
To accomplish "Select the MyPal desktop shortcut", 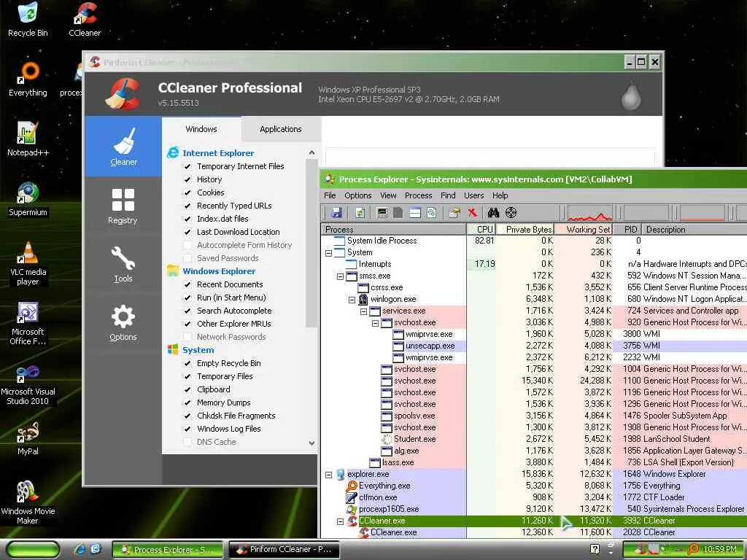I will tap(28, 438).
